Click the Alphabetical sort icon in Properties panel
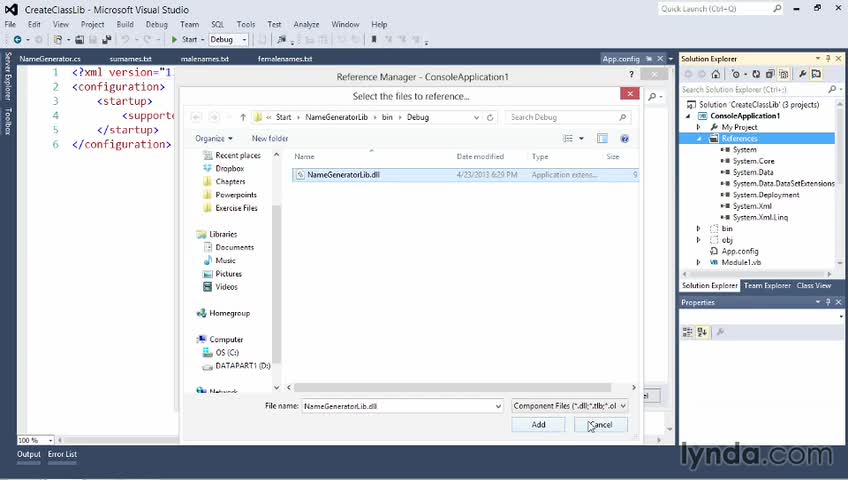 pyautogui.click(x=702, y=332)
